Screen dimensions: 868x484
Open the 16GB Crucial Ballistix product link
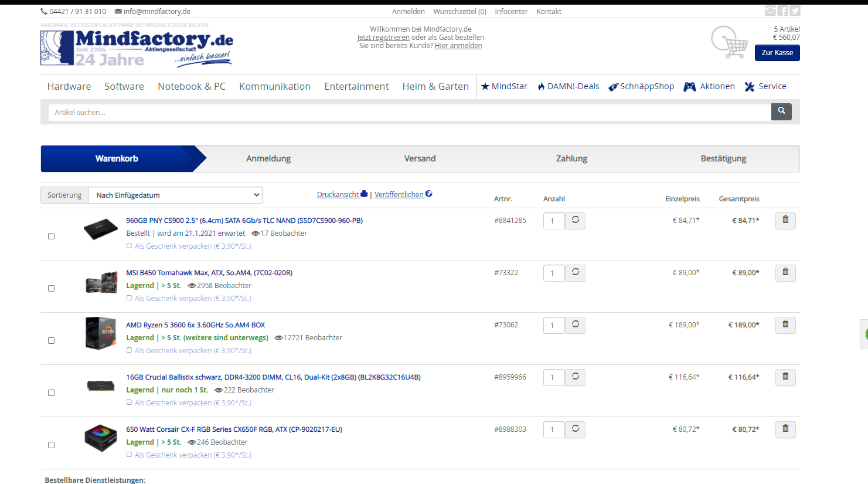(273, 377)
